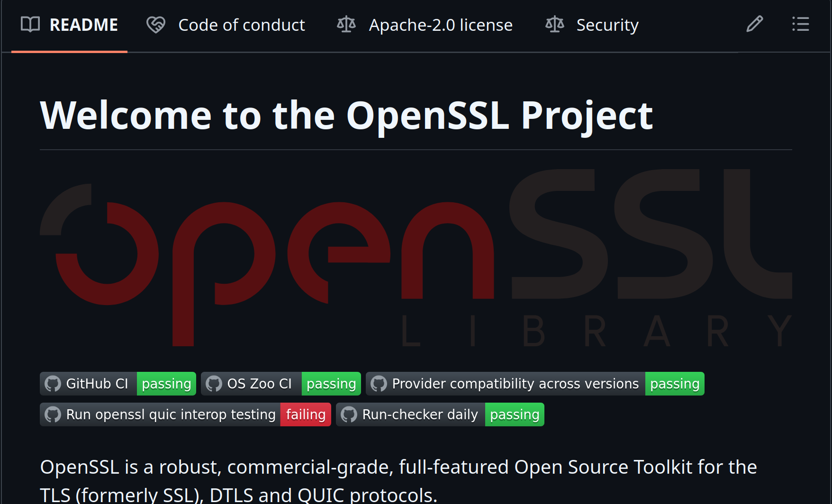Screen dimensions: 832x504
Task: Click the scales icon beside Security
Action: tap(555, 24)
